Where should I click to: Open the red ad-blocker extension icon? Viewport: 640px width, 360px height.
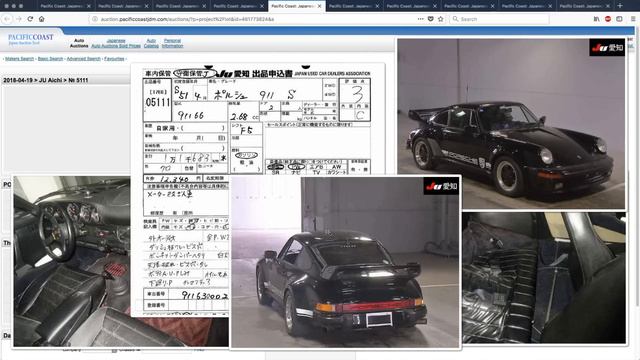click(x=608, y=19)
